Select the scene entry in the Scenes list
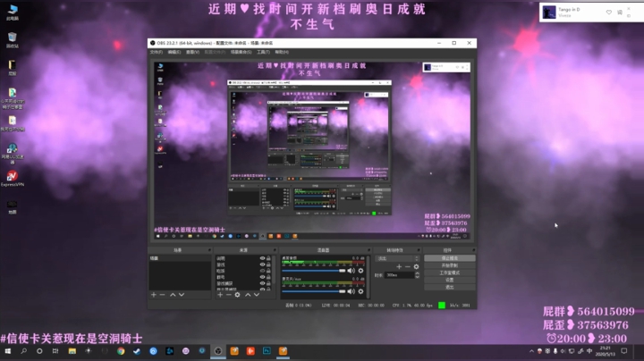 click(x=180, y=258)
